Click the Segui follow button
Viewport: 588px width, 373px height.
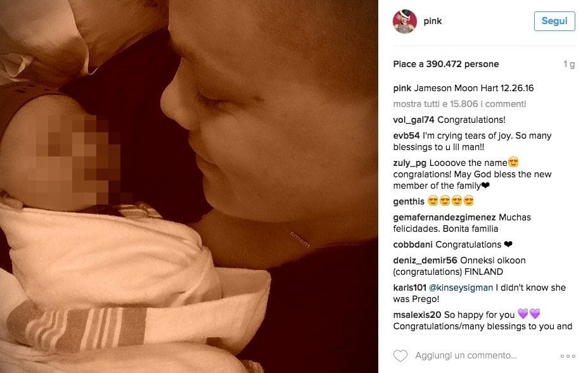point(554,21)
